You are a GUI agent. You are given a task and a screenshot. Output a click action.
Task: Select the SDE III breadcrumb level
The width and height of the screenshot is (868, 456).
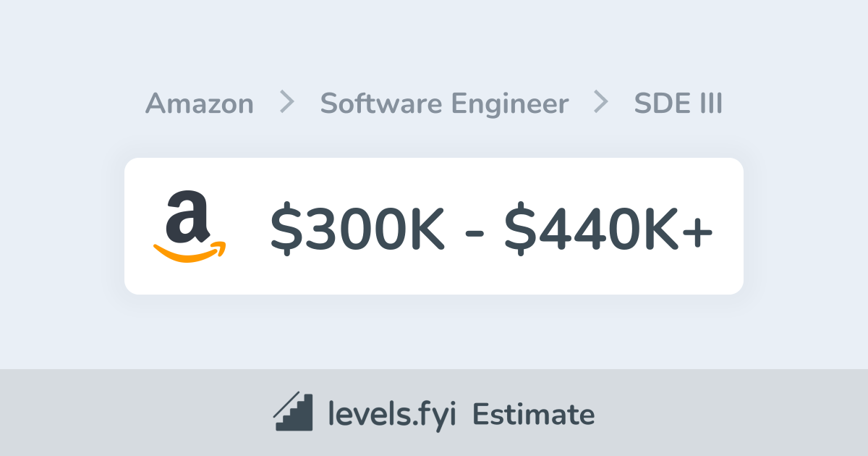pyautogui.click(x=678, y=104)
